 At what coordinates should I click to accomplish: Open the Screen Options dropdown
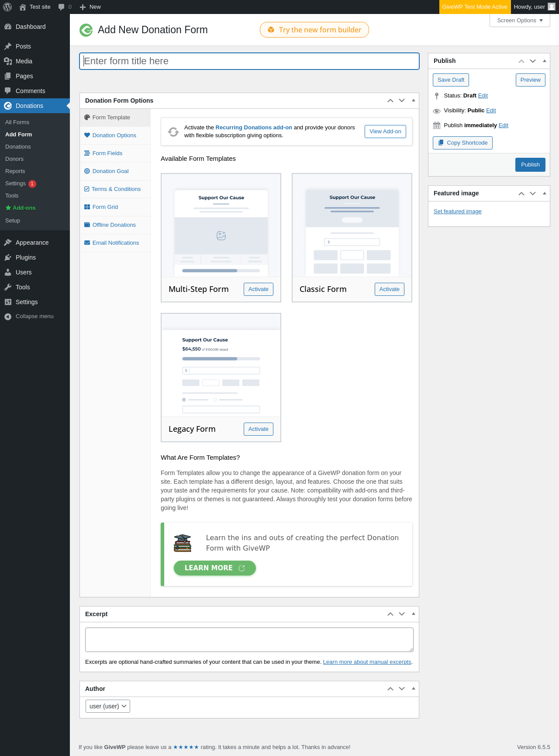click(520, 21)
